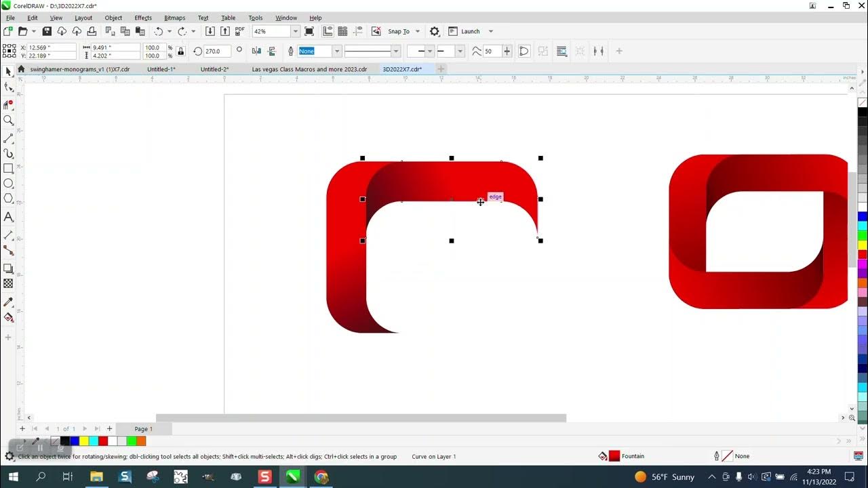
Task: Click the red swatch in document palette
Action: tap(103, 441)
